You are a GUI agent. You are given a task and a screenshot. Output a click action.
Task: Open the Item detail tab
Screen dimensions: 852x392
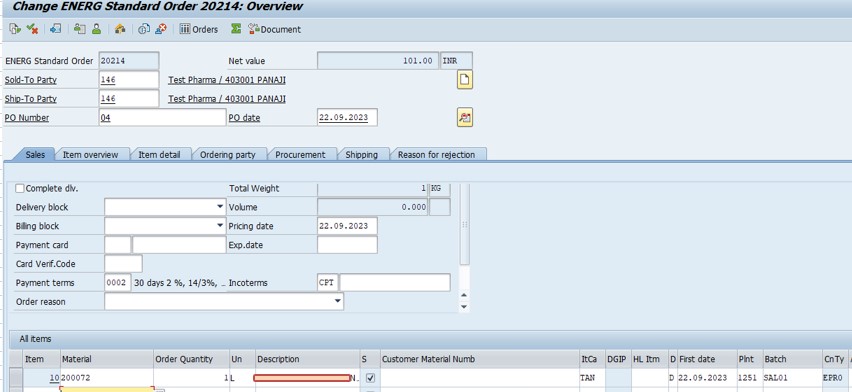(159, 154)
